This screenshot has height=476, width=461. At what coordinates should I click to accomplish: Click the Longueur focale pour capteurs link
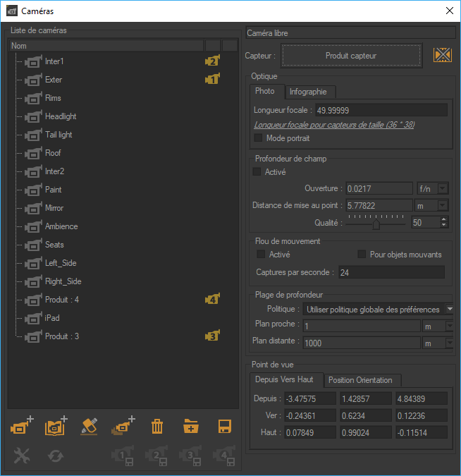334,124
